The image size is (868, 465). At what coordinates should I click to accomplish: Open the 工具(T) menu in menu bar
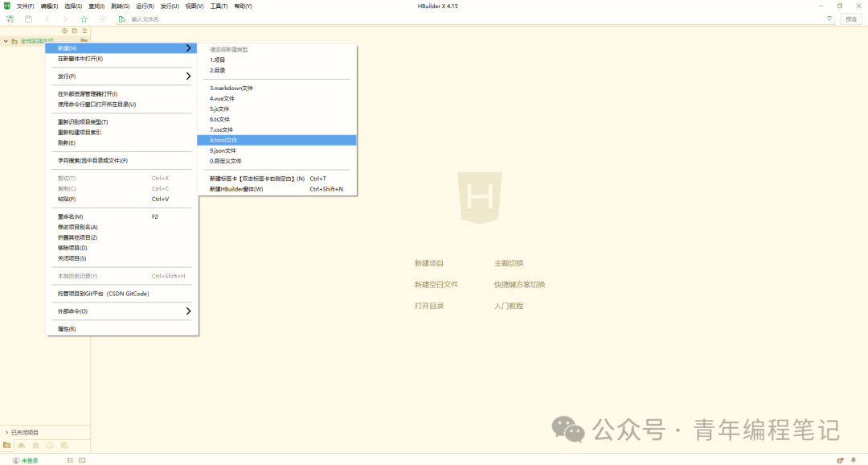(219, 6)
